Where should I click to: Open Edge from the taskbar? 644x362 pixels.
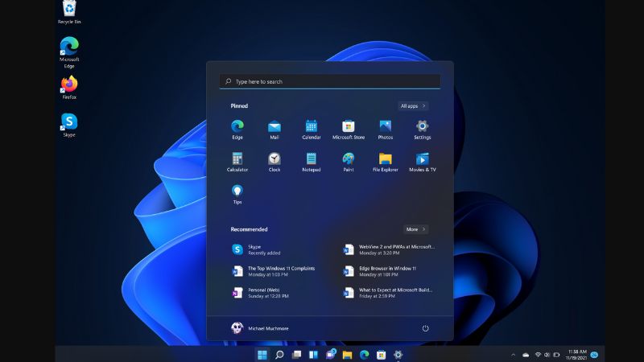click(x=365, y=355)
